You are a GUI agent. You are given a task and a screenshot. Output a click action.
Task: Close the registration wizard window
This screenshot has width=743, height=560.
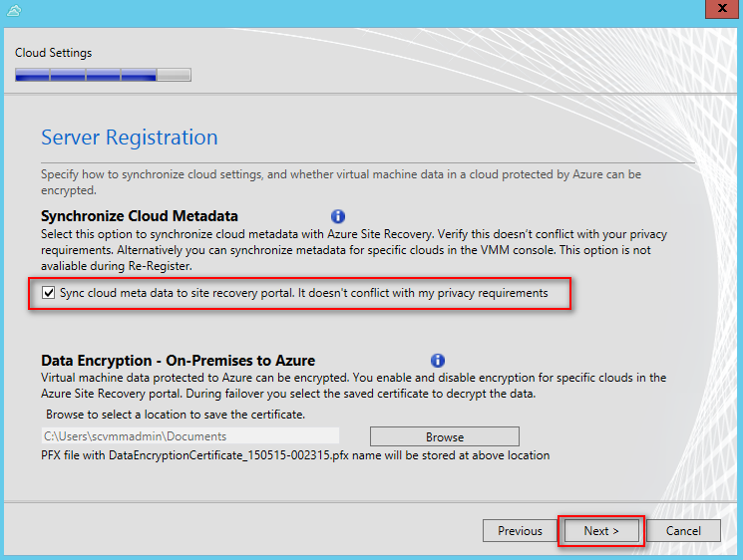(722, 9)
